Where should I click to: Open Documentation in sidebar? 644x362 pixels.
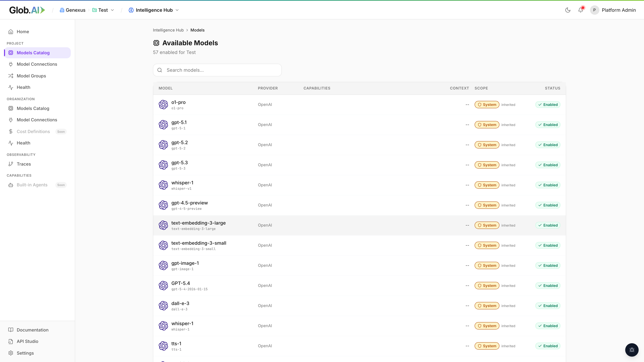pyautogui.click(x=38, y=330)
